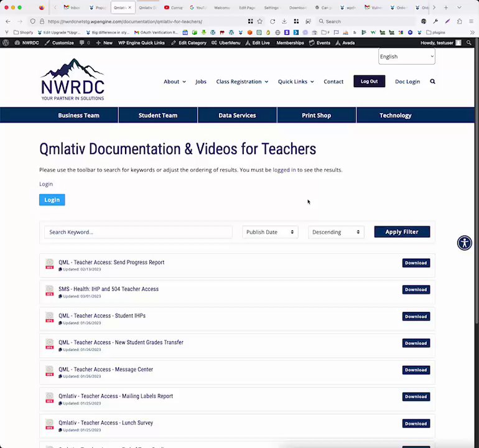Click the Log Out button
Screen dimensions: 479x448
click(x=370, y=82)
